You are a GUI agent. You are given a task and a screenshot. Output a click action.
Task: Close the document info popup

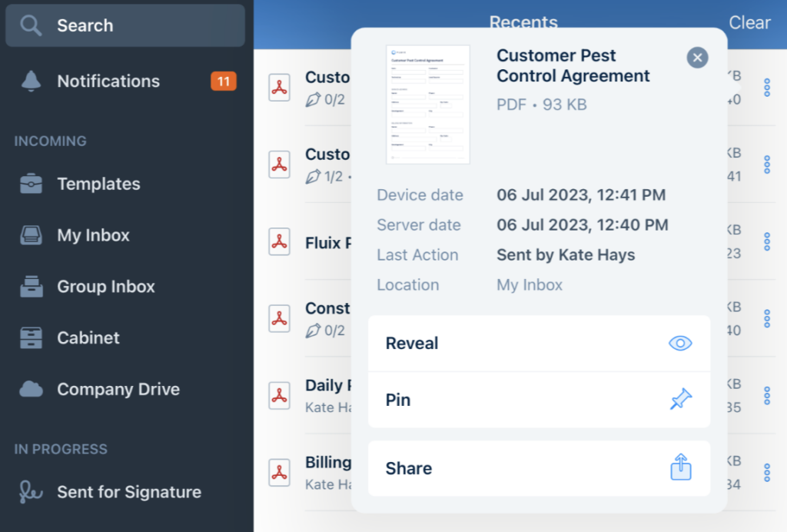[697, 58]
